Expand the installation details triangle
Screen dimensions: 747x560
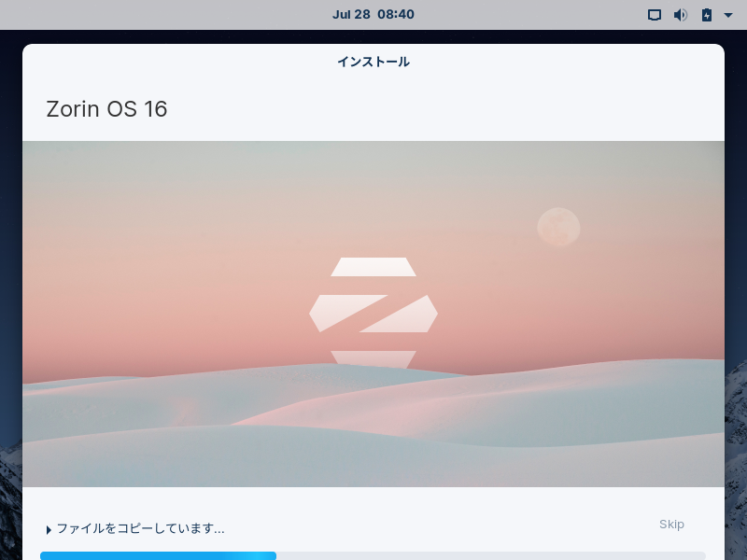(x=49, y=530)
